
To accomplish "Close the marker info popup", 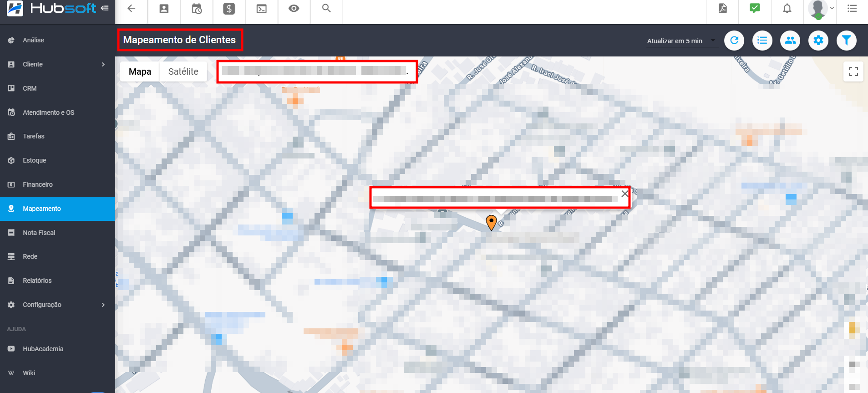I will pyautogui.click(x=625, y=194).
